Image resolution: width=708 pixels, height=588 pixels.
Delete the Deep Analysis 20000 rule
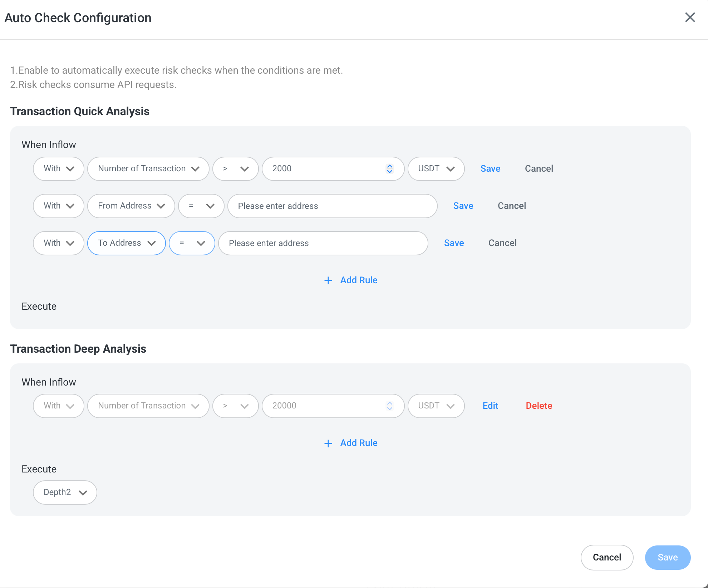(539, 406)
